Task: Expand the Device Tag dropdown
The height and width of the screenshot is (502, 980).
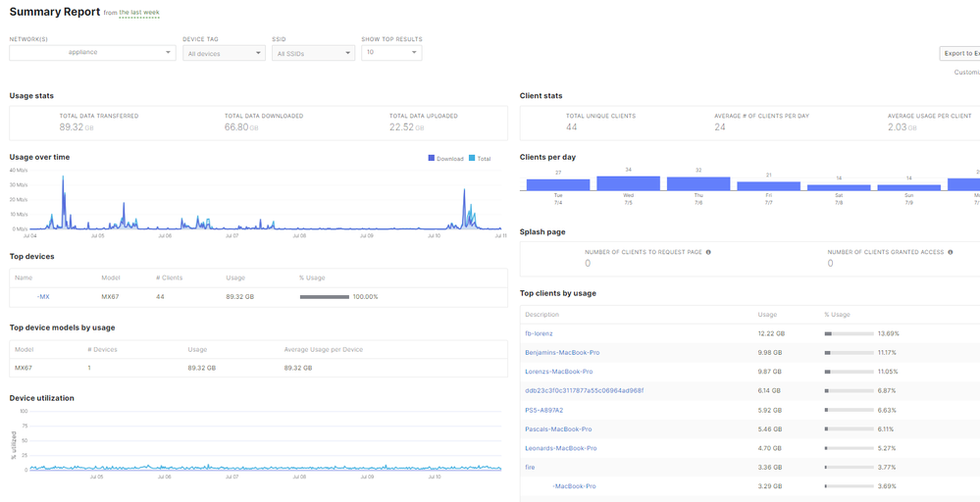Action: [x=224, y=53]
